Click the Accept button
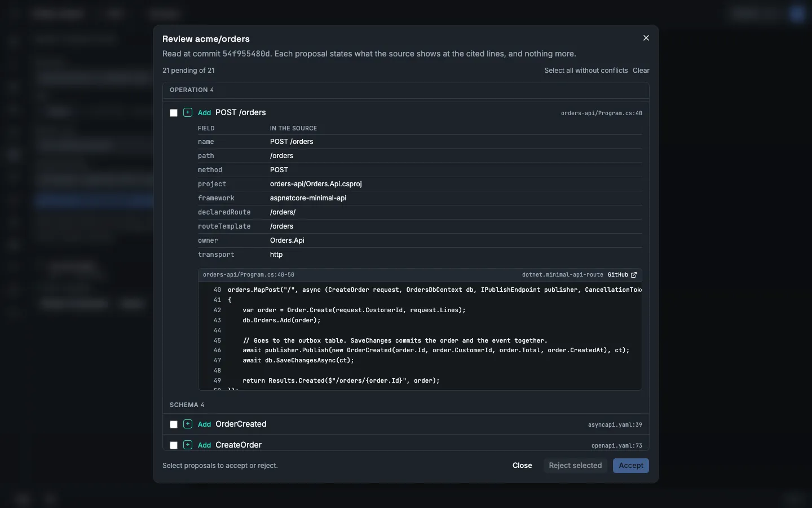The image size is (812, 508). click(x=631, y=466)
